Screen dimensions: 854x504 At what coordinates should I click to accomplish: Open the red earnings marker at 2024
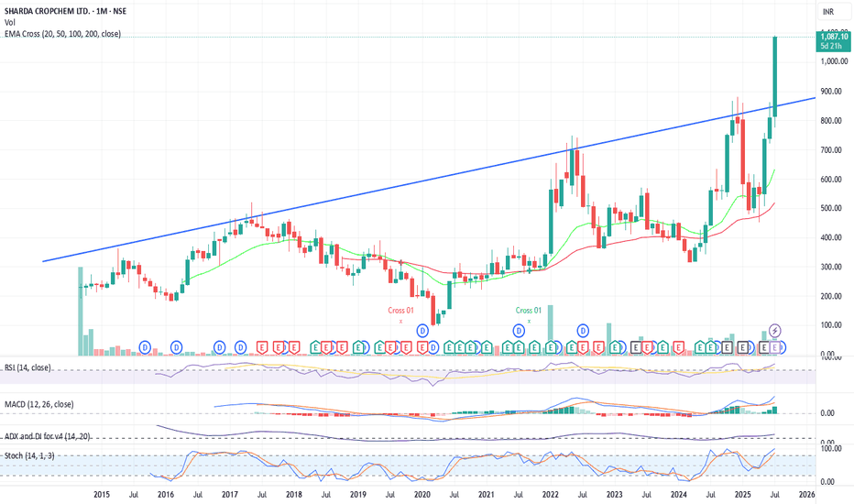tap(679, 347)
